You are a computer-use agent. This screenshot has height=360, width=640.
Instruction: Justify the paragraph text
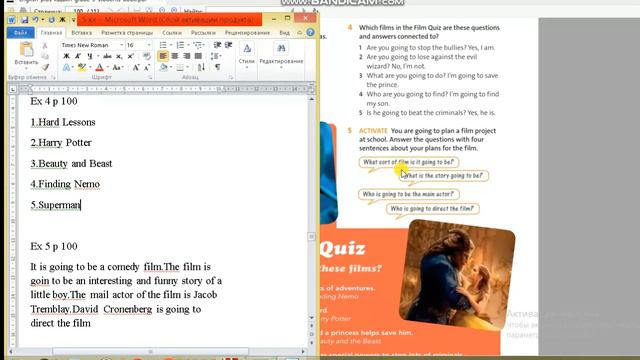click(x=198, y=56)
